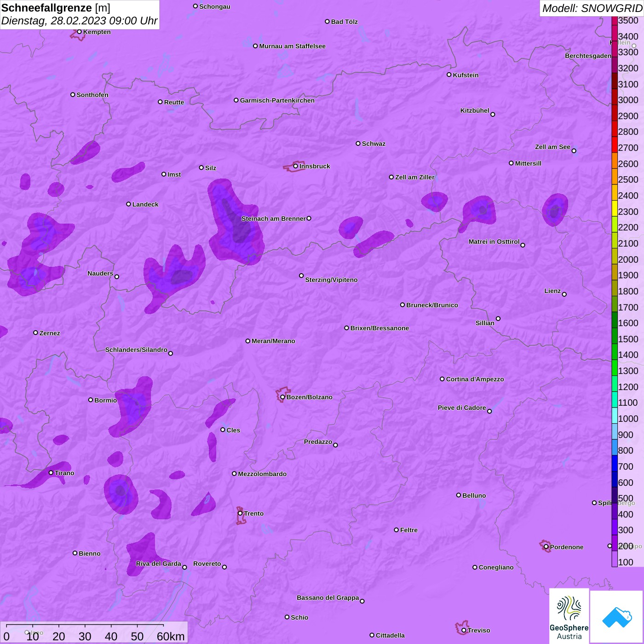Click the Mittersill label
Viewport: 644px width, 644px height.
click(x=528, y=163)
